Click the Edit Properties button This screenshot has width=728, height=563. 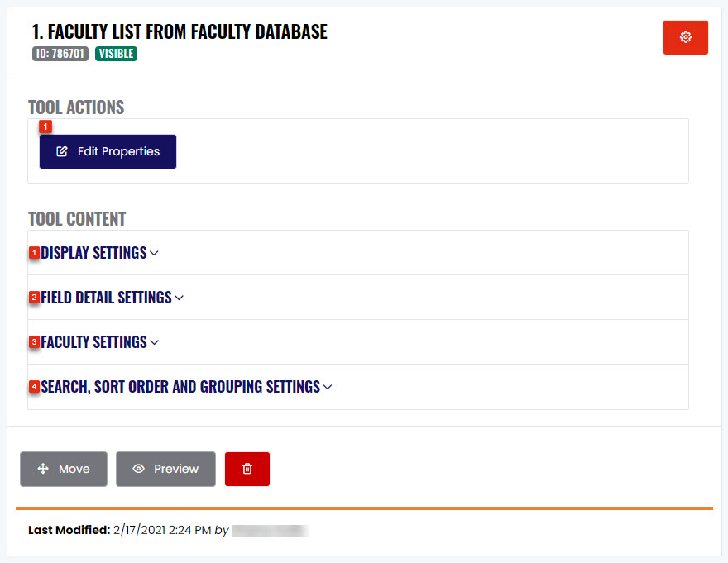tap(108, 151)
